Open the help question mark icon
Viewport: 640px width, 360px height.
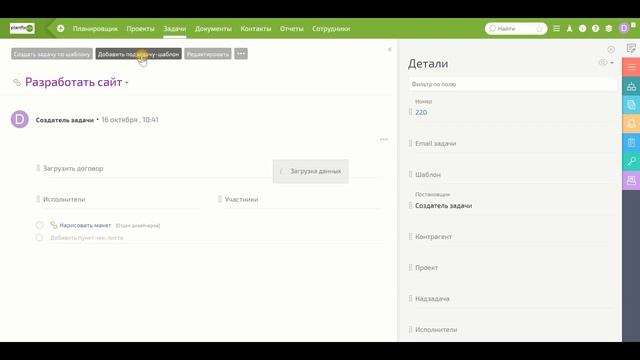click(596, 29)
